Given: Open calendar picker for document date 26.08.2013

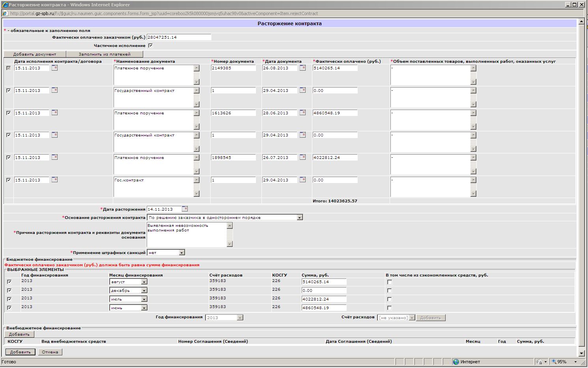Looking at the screenshot, I should click(302, 68).
